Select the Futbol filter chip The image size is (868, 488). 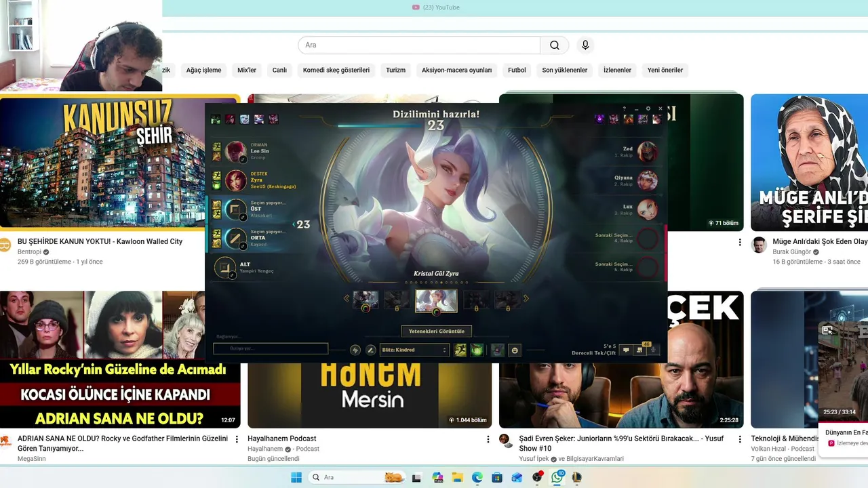click(x=517, y=70)
